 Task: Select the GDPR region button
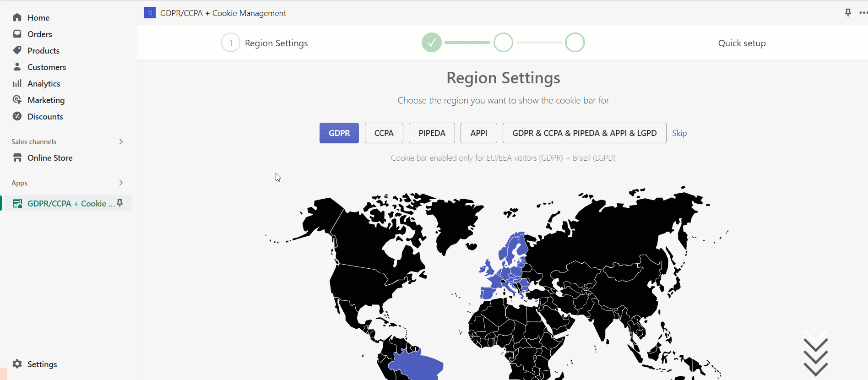pyautogui.click(x=339, y=133)
